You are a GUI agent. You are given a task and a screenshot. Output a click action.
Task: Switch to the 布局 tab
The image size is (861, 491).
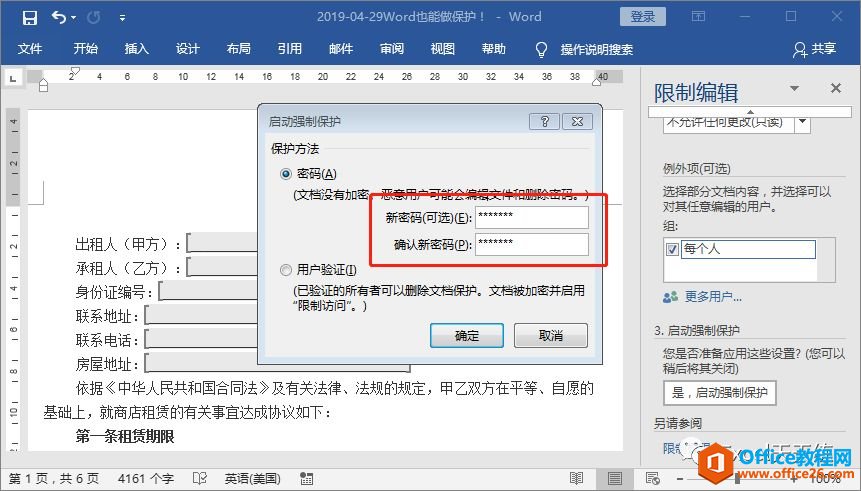pos(239,49)
